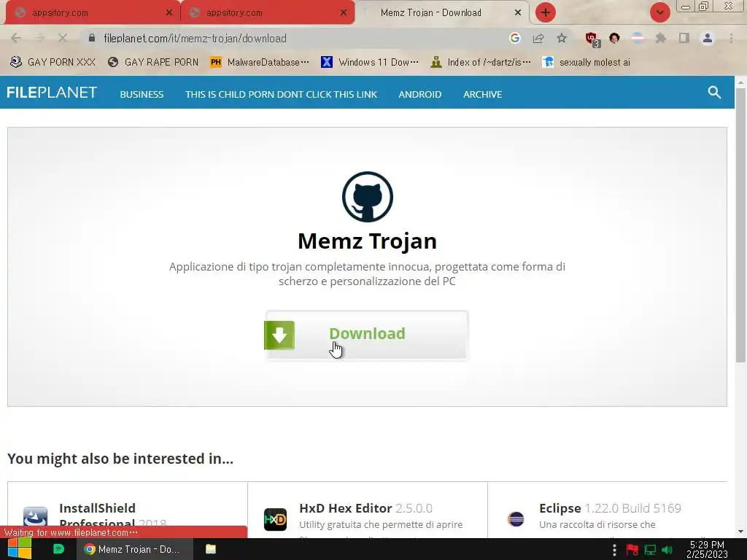This screenshot has width=747, height=560.
Task: Click the forward navigation arrow
Action: [x=39, y=38]
